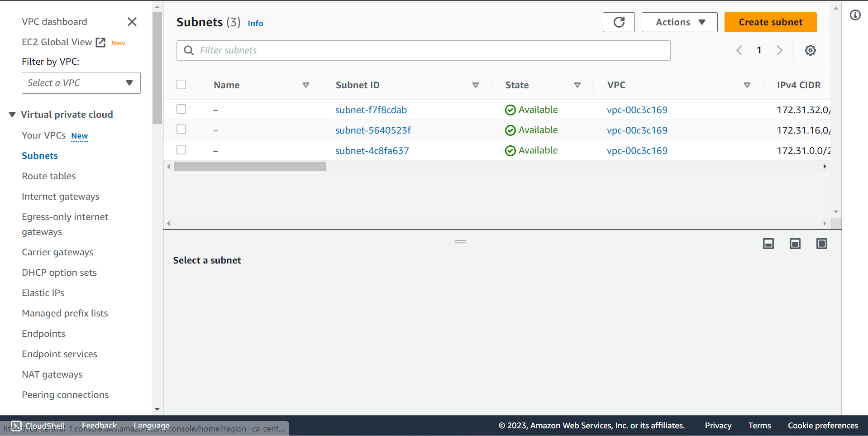This screenshot has height=436, width=868.
Task: Sort by Name column arrow
Action: 306,85
